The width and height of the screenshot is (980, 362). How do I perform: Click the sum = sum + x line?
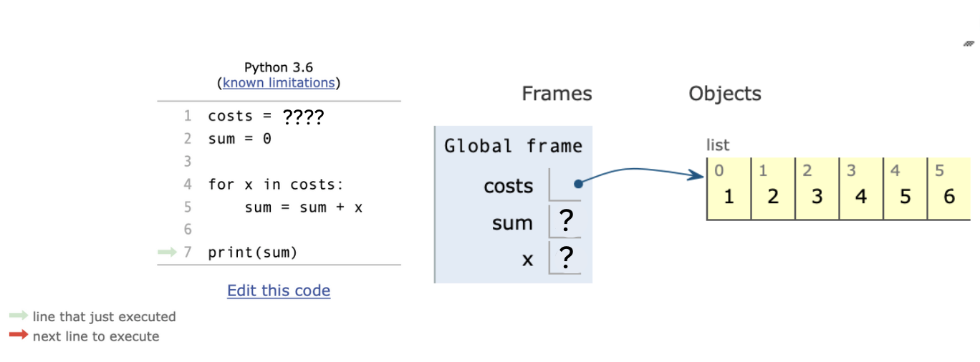pos(304,207)
